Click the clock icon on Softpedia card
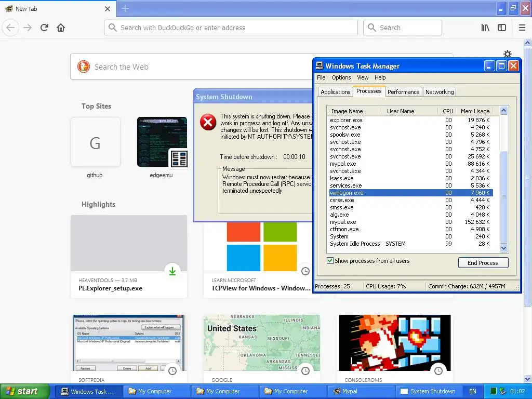 coord(172,370)
